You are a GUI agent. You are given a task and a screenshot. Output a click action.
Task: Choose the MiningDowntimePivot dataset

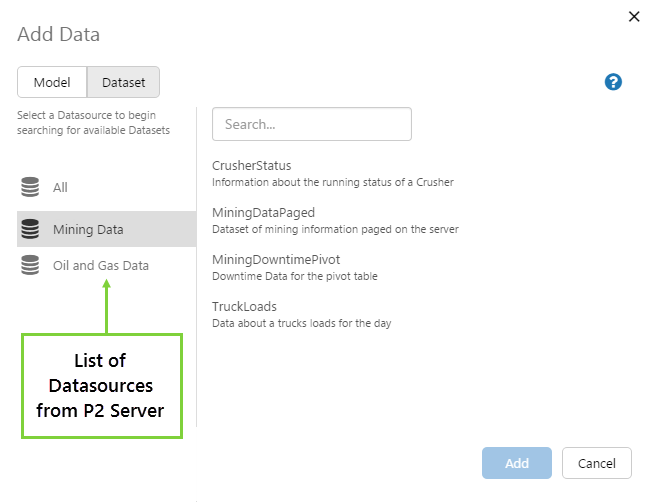click(276, 259)
